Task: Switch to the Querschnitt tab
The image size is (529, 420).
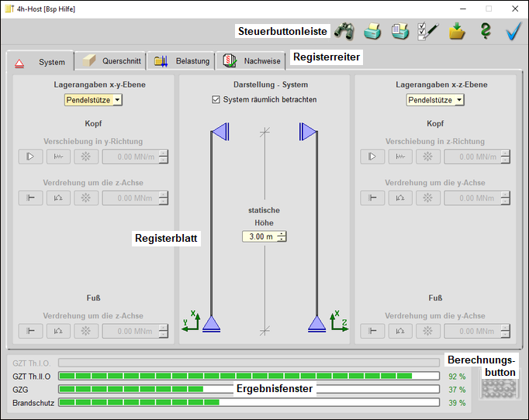Action: [112, 60]
